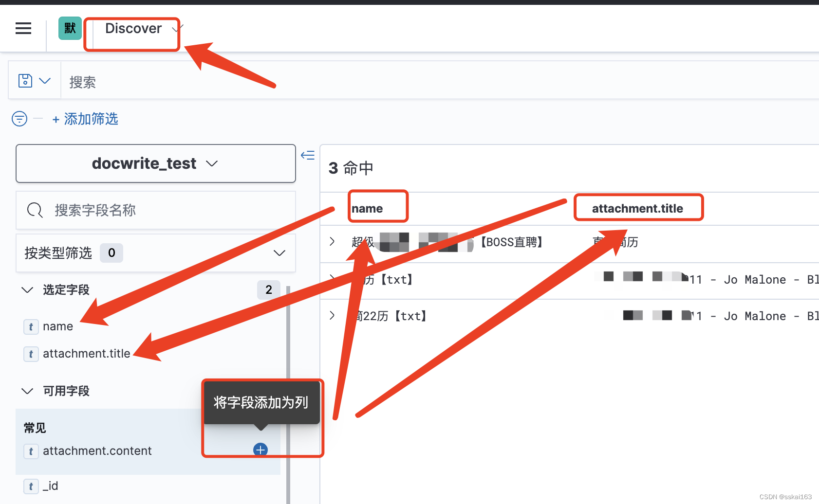Collapse the 可用字段 section
This screenshot has height=504, width=819.
coord(27,391)
